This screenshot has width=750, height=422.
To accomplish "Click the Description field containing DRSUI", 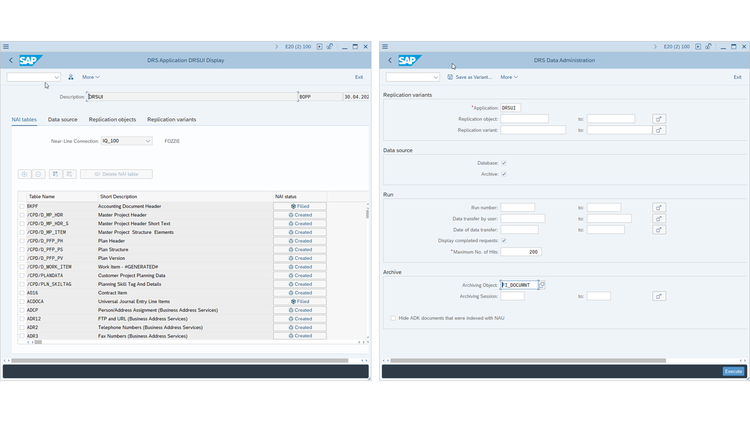I will point(192,97).
